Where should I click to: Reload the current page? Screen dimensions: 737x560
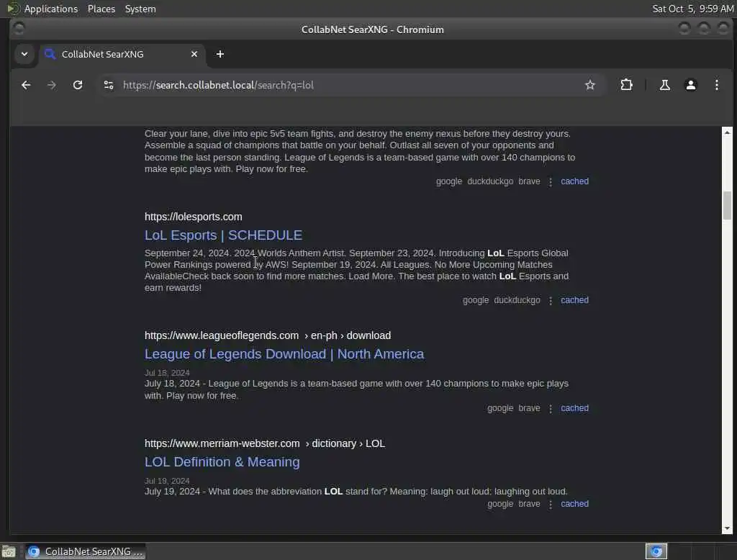coord(78,85)
